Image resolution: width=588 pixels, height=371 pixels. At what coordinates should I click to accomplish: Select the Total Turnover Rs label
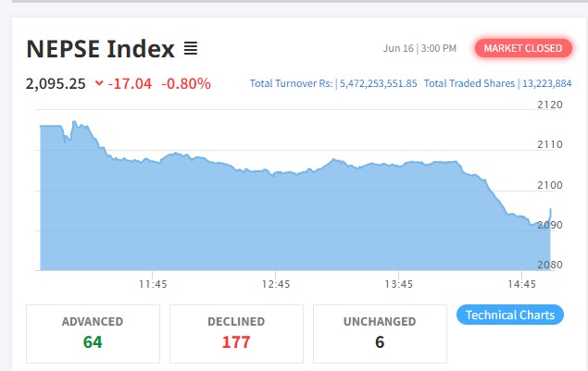click(291, 84)
